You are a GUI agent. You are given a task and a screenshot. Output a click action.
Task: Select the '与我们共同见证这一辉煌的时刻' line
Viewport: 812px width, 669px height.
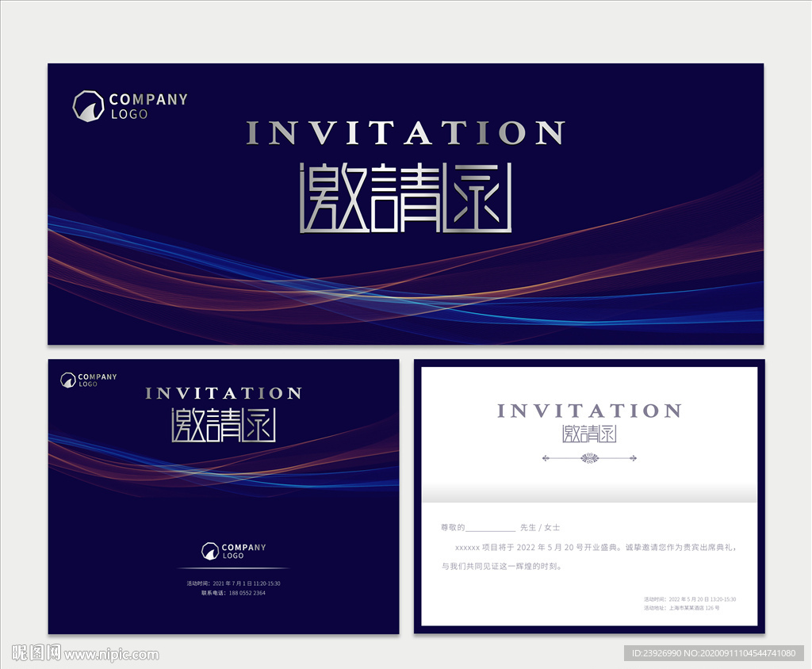[502, 567]
